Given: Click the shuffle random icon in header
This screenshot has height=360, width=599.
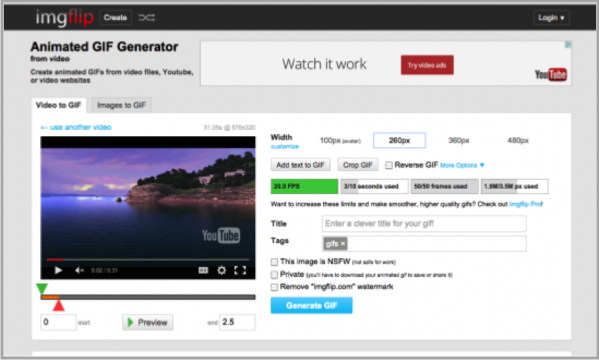Looking at the screenshot, I should [x=147, y=18].
